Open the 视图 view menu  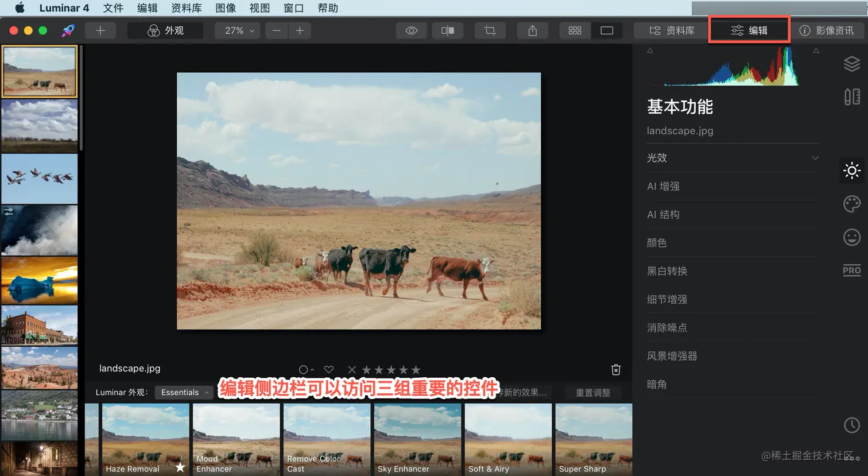tap(259, 8)
